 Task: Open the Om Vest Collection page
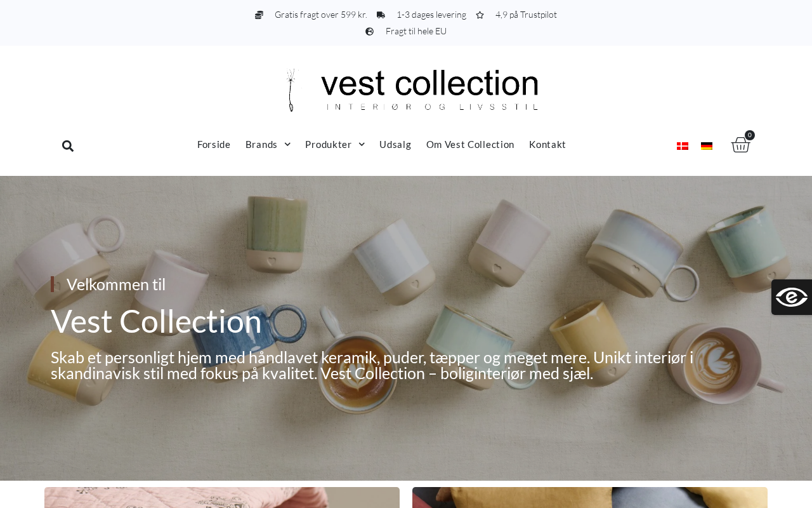point(470,144)
